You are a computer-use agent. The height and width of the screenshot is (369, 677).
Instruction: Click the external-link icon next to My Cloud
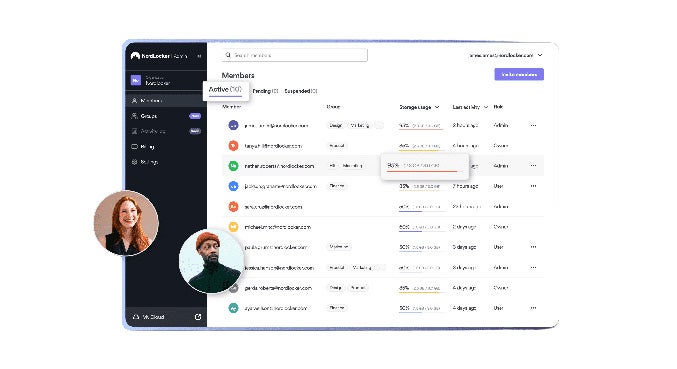point(198,317)
